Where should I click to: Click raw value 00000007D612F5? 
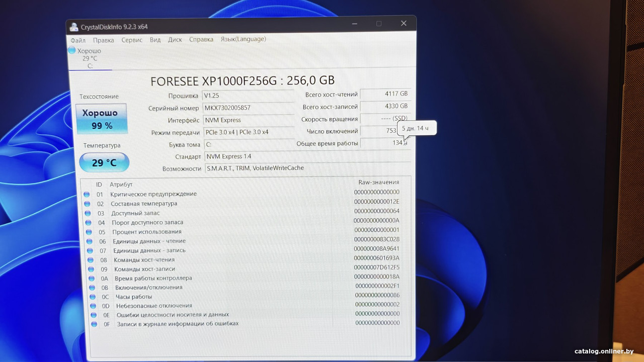[x=377, y=267]
